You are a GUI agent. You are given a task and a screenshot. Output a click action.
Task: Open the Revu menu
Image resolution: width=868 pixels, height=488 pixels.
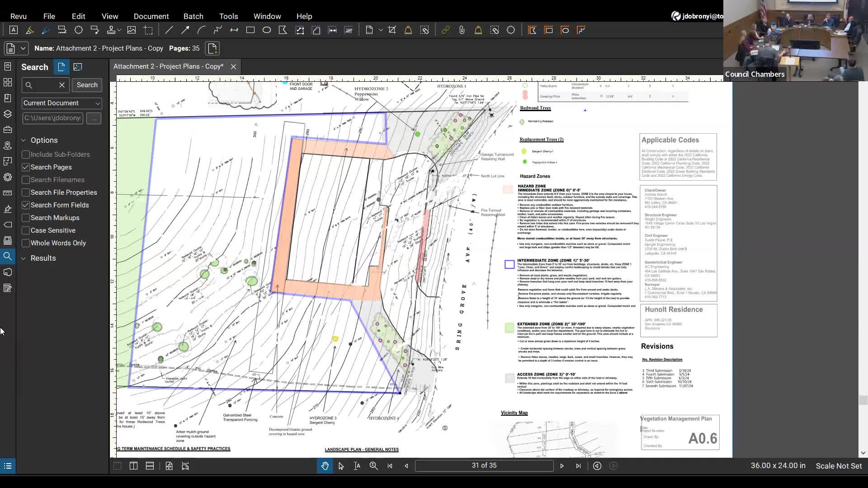pos(19,16)
